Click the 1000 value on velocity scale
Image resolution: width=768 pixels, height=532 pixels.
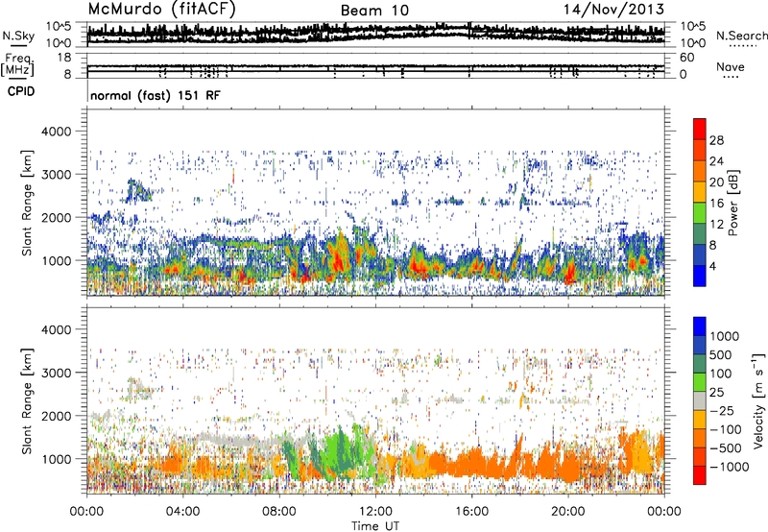point(725,336)
